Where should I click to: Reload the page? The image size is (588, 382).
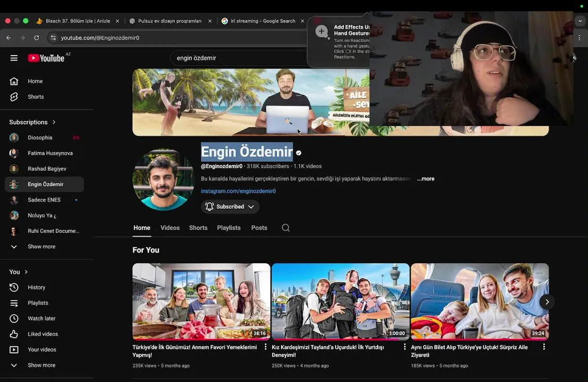click(x=36, y=38)
